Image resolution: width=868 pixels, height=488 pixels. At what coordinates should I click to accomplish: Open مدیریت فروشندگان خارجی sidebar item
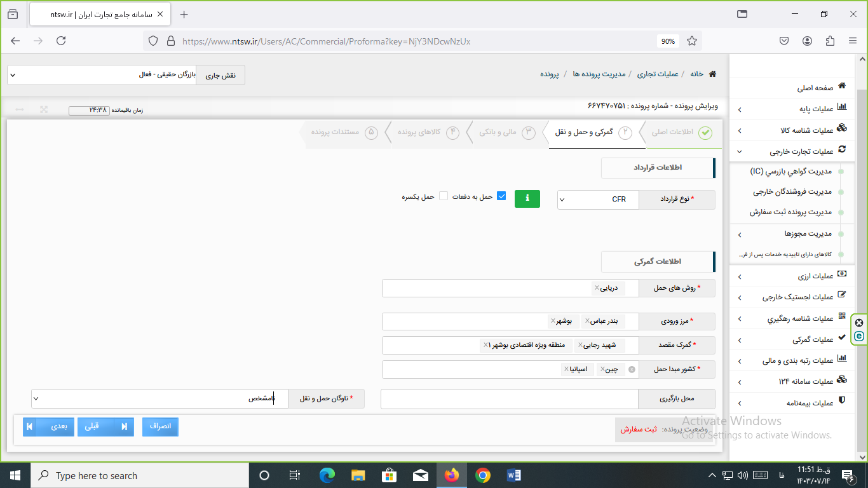792,191
